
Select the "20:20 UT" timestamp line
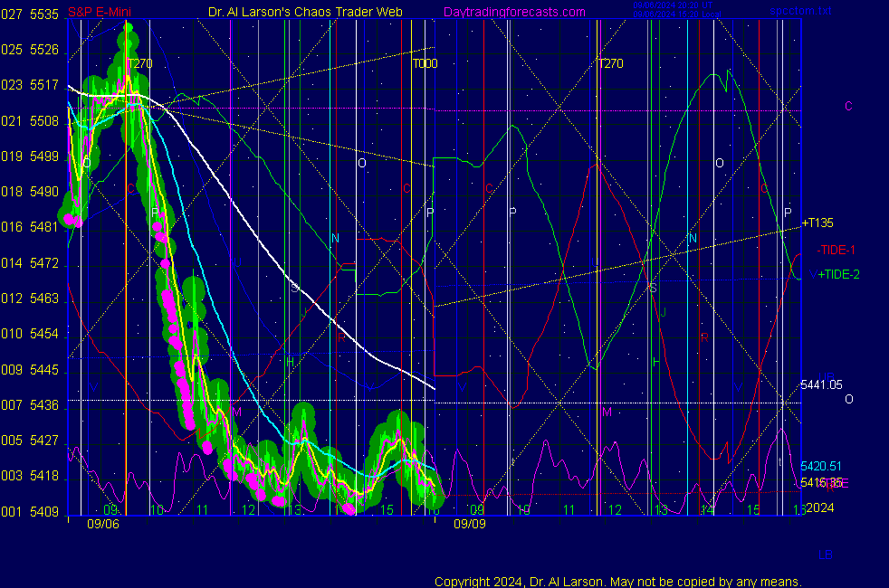coord(673,5)
